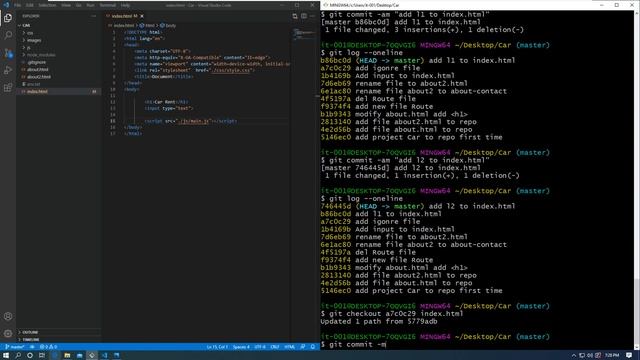Click Ln 15, Col 1 in the status bar
640x360 pixels.
[x=217, y=347]
